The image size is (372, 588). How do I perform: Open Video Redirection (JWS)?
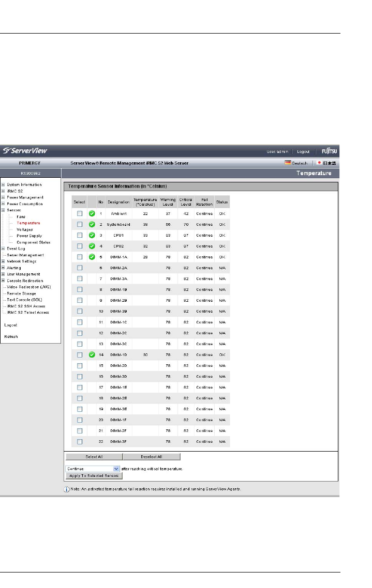pos(29,287)
